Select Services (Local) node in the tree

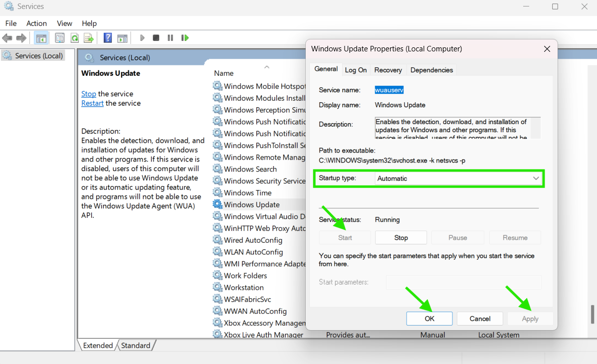(33, 55)
